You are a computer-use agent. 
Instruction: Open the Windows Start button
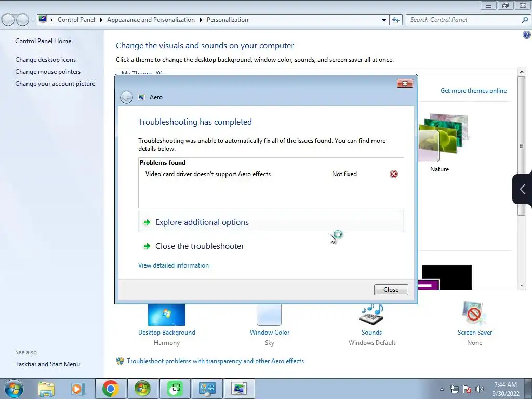(14, 389)
